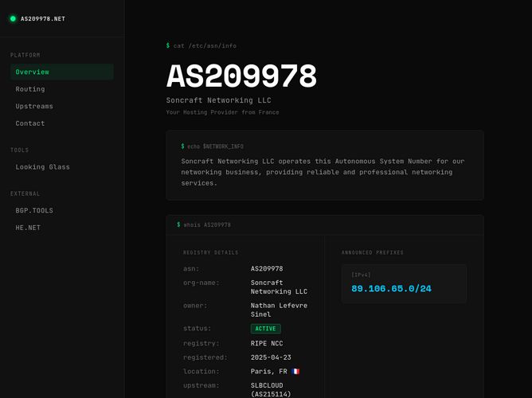Click the REGISTRY DETAILS heading
This screenshot has width=532, height=398.
click(x=211, y=252)
